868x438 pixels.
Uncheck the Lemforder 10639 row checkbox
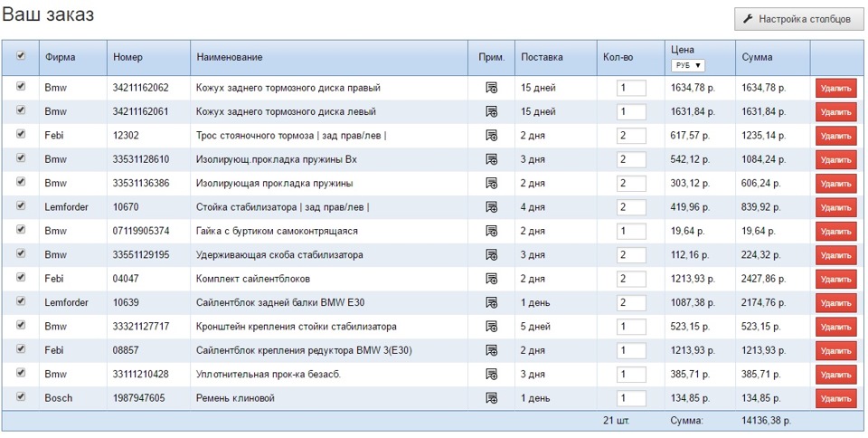pos(21,300)
